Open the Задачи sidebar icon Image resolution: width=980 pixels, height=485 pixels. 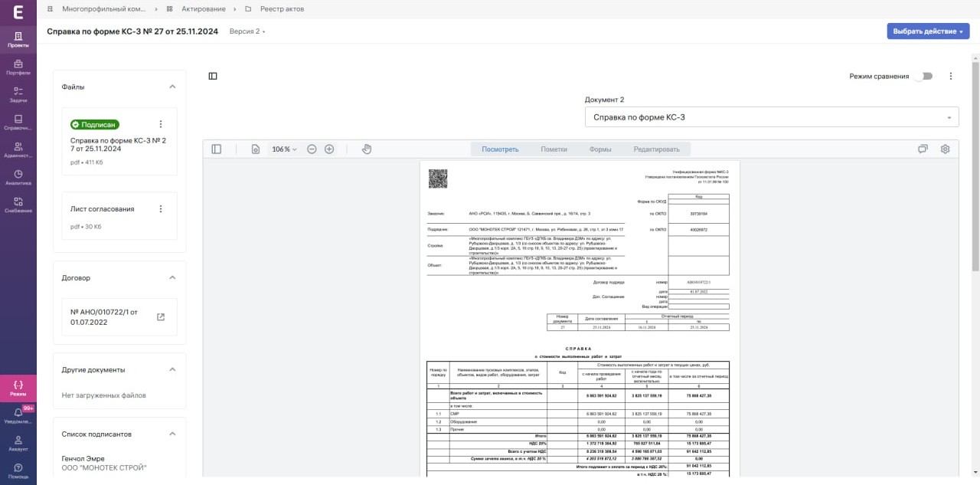[18, 95]
